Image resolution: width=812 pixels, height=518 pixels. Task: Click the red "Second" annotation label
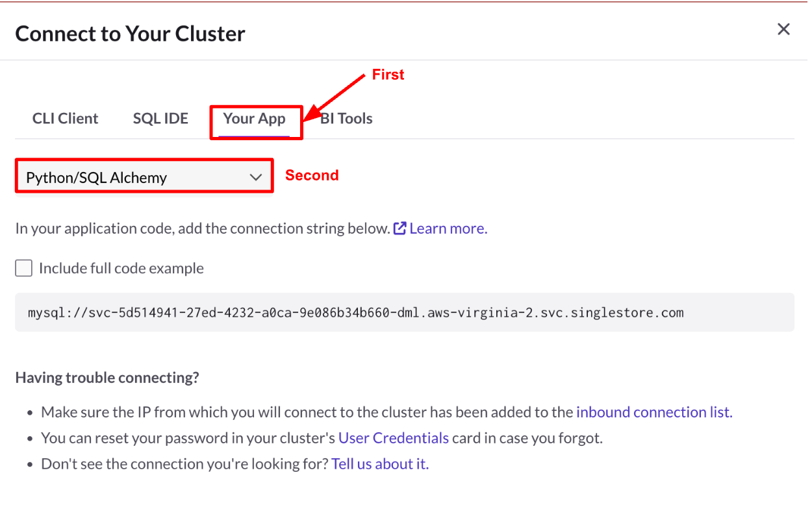[312, 175]
